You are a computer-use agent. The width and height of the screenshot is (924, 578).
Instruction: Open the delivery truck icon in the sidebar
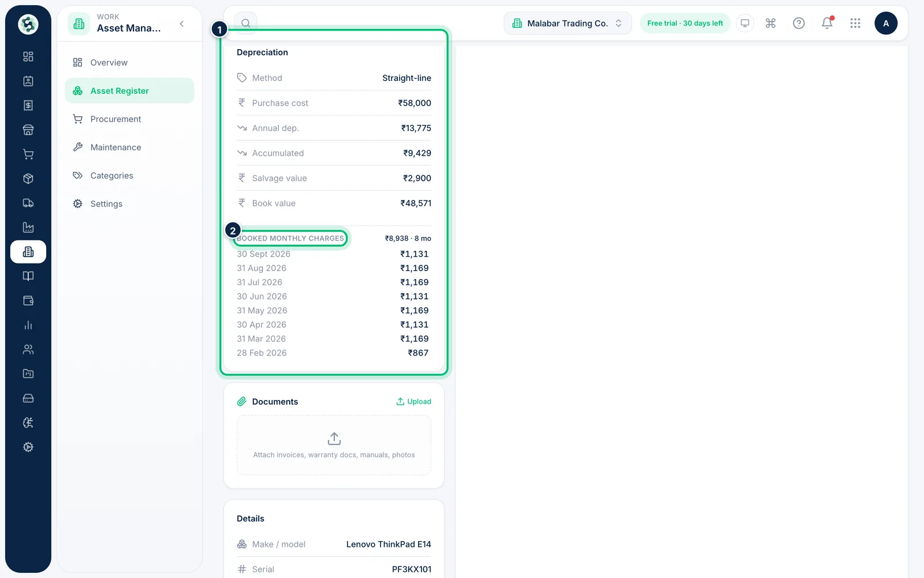click(28, 203)
